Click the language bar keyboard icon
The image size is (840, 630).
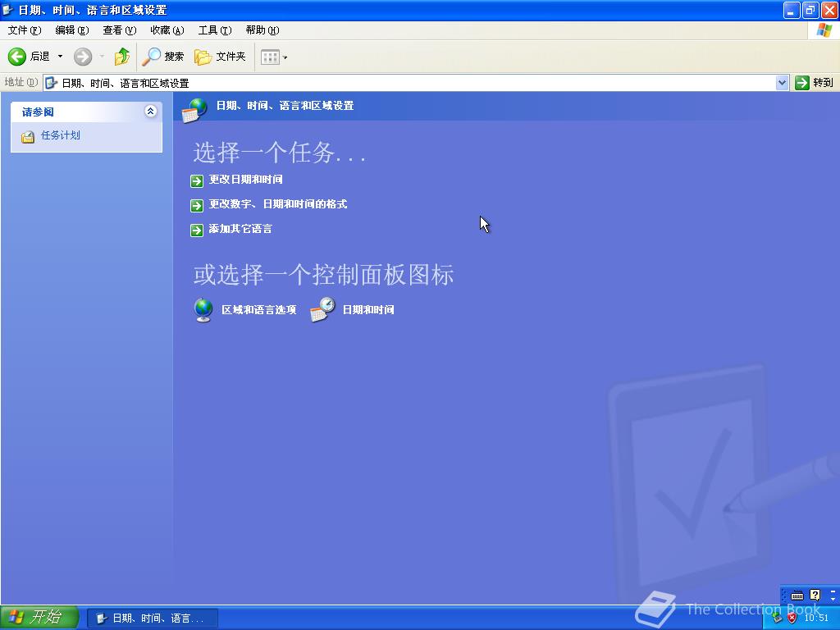point(797,596)
